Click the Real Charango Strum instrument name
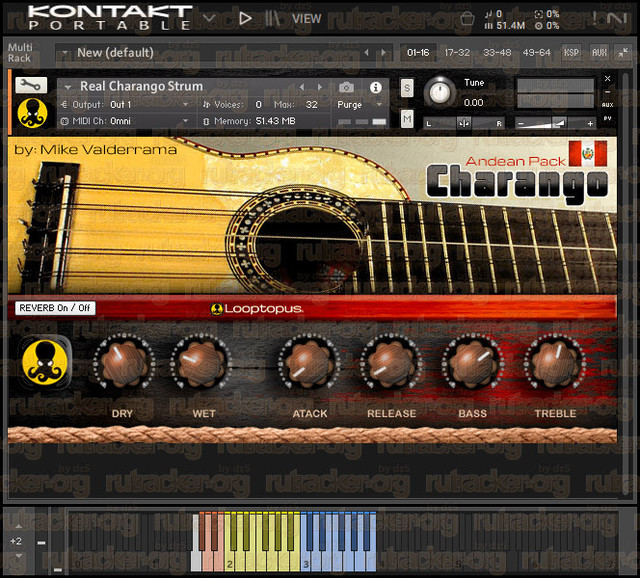 [141, 86]
